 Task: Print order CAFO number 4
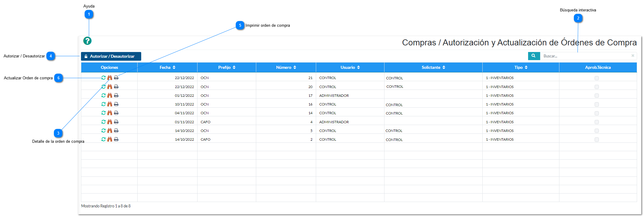(x=116, y=122)
